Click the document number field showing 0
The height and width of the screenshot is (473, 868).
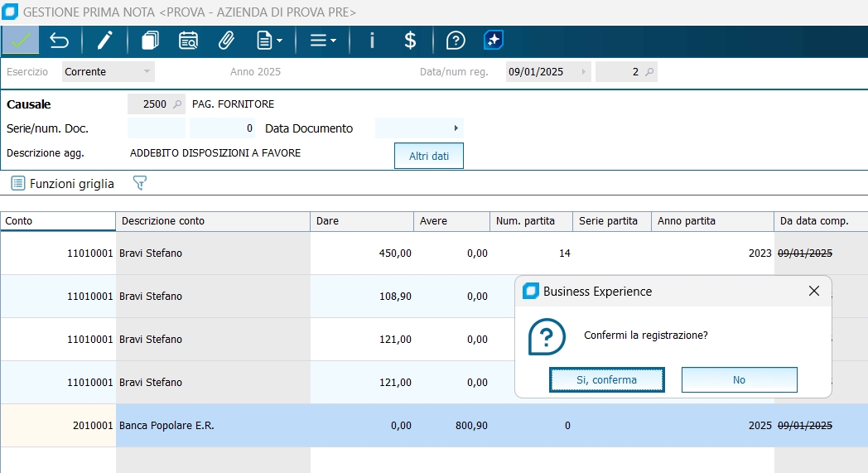(222, 128)
